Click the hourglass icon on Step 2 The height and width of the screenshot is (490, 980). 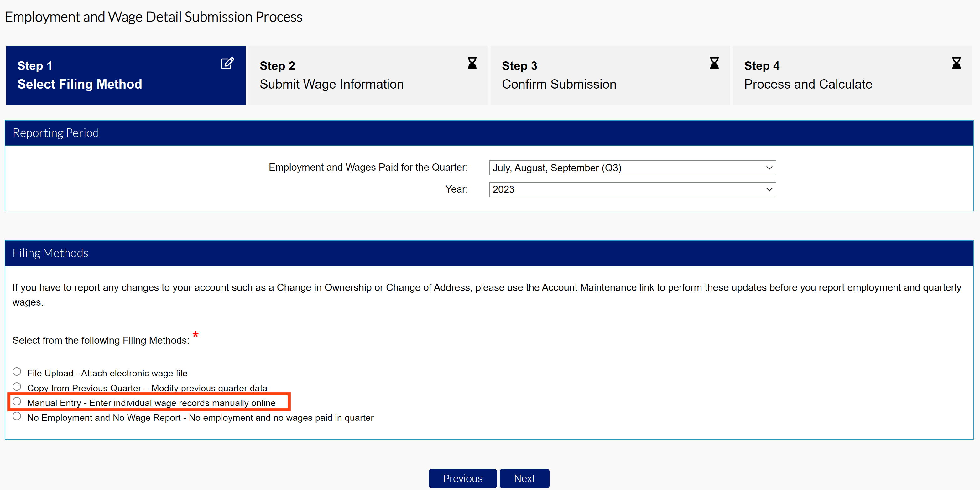[472, 64]
